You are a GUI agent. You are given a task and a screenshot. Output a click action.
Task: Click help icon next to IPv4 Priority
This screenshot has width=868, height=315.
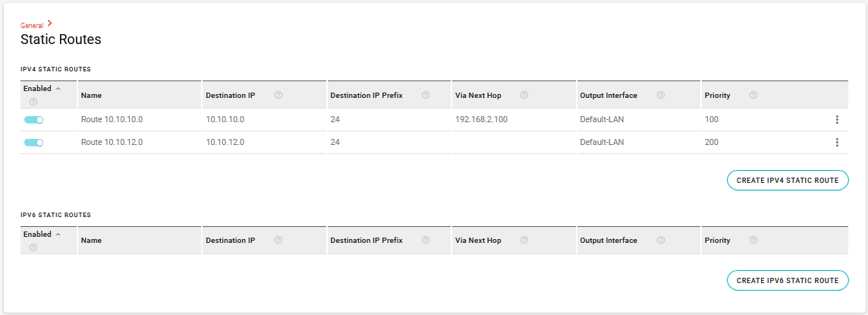[753, 96]
